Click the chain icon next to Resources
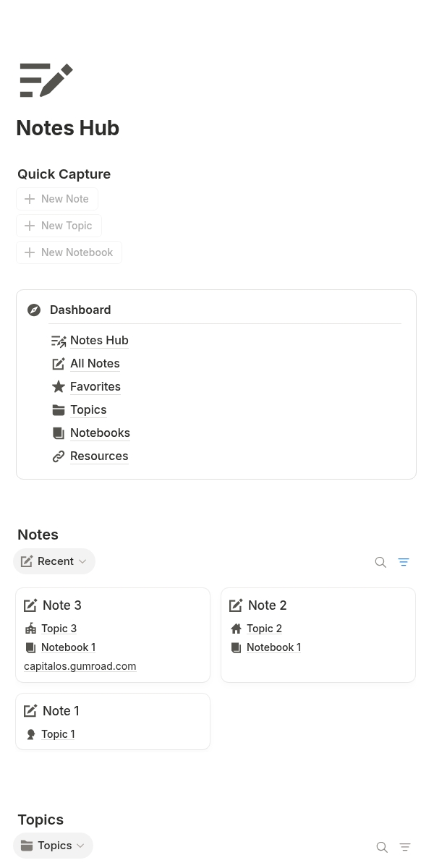The image size is (434, 868). point(59,456)
